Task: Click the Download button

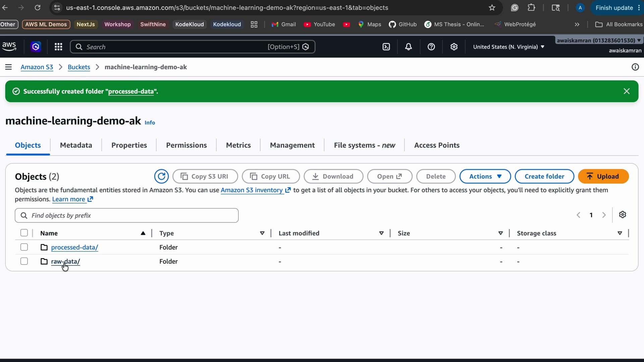Action: click(x=333, y=176)
